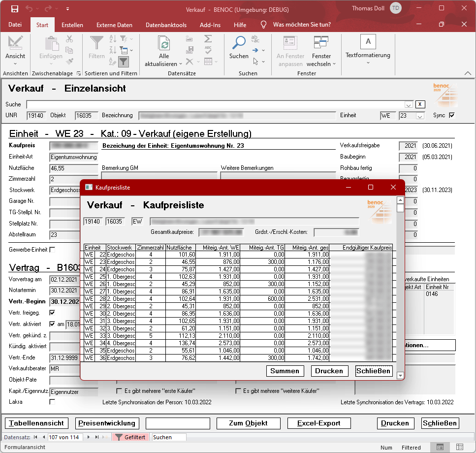The height and width of the screenshot is (453, 476).
Task: Switch to the Erstellen ribbon tab
Action: (x=72, y=25)
